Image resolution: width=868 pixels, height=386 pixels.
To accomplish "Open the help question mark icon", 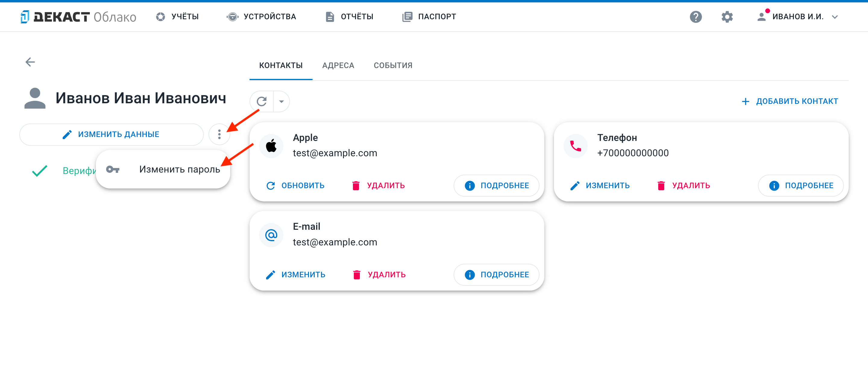I will coord(696,17).
